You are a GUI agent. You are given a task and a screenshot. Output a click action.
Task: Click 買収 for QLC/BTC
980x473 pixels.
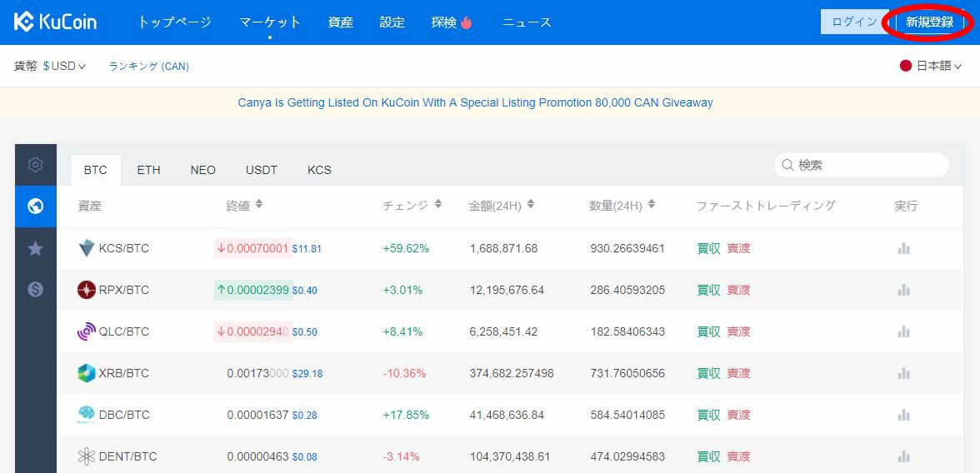(708, 331)
